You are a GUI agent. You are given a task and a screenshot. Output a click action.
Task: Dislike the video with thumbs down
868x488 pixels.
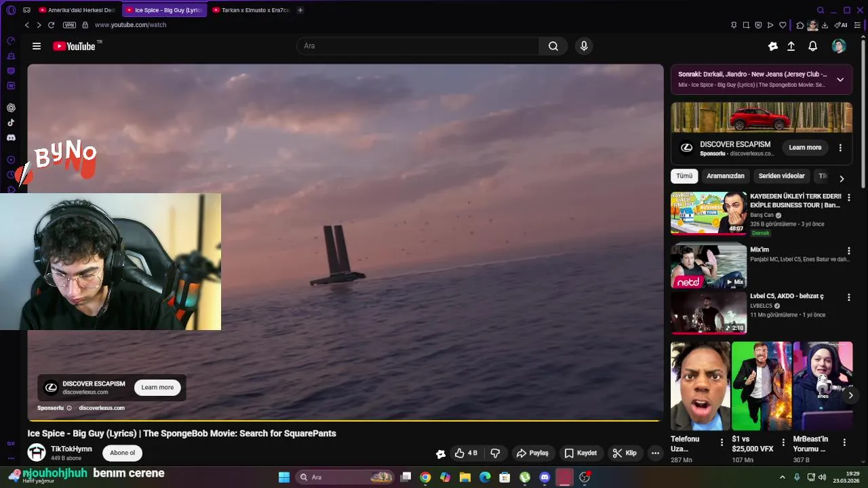pyautogui.click(x=495, y=453)
